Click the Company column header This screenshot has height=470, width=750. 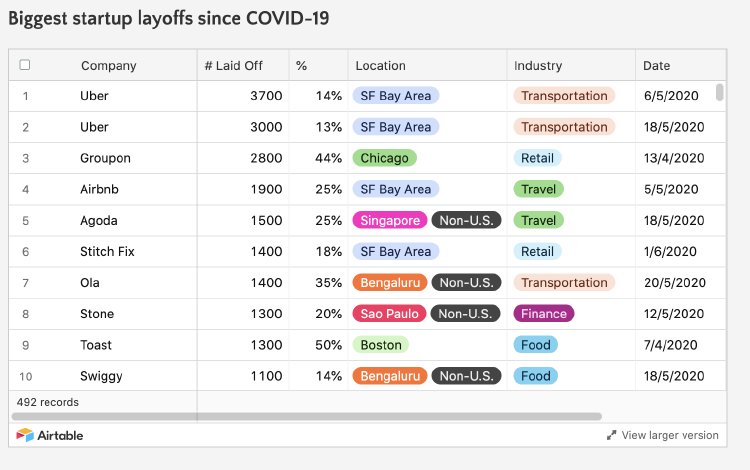(109, 66)
